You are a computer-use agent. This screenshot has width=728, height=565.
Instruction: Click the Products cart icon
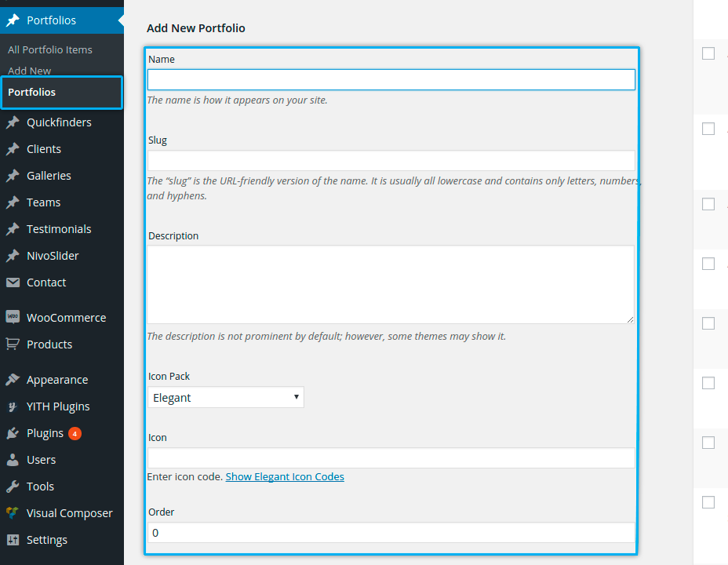13,344
